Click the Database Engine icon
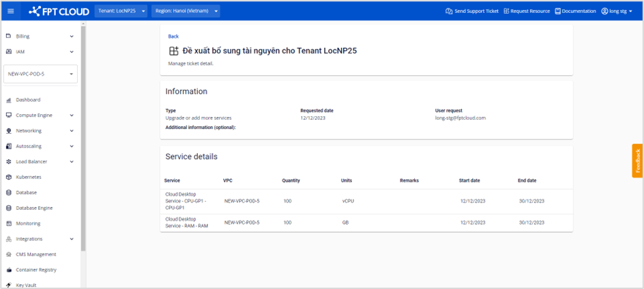Screen dimensions: 644x289 [9, 208]
